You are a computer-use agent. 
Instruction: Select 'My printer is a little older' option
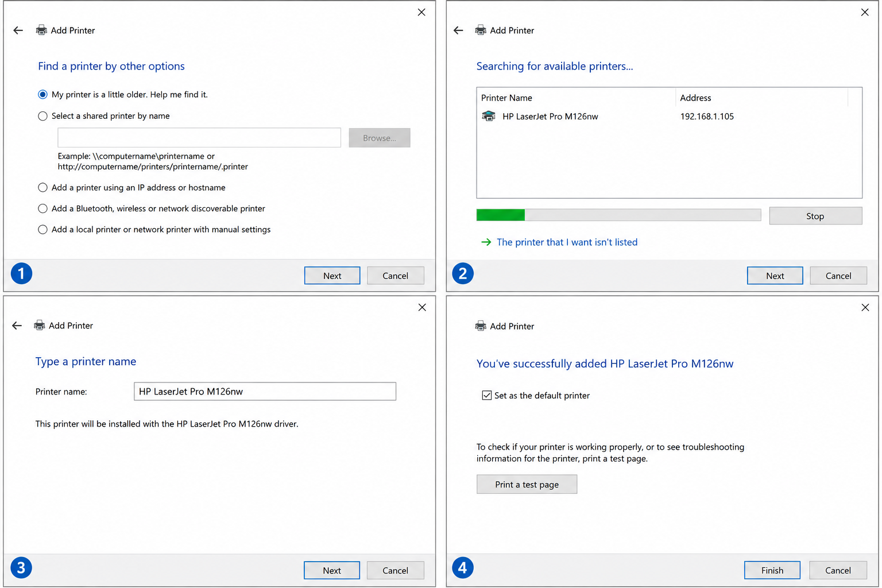coord(42,95)
